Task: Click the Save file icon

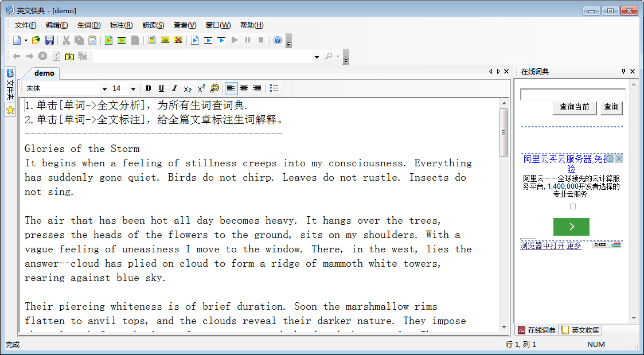Action: [50, 40]
